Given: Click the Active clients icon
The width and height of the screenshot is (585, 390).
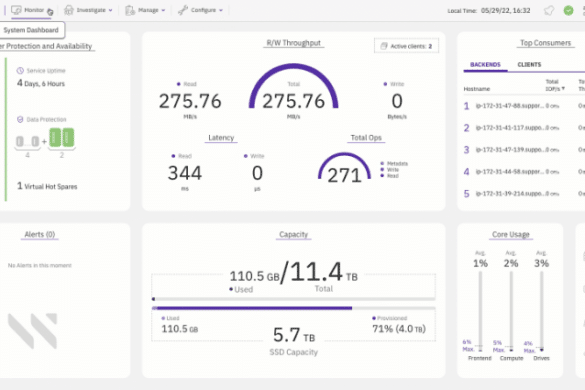Looking at the screenshot, I should pyautogui.click(x=384, y=46).
